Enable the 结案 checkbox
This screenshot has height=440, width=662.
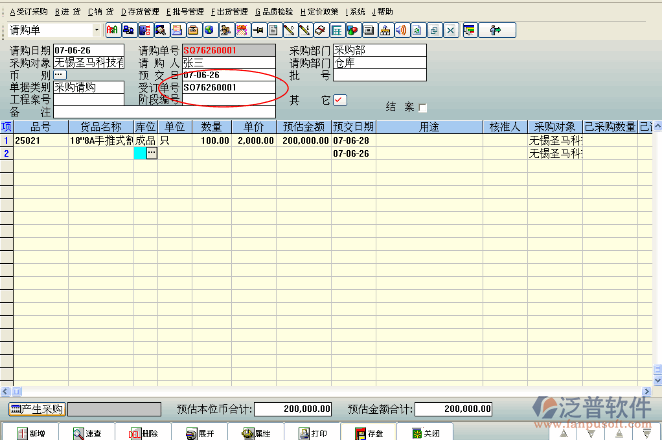[422, 108]
